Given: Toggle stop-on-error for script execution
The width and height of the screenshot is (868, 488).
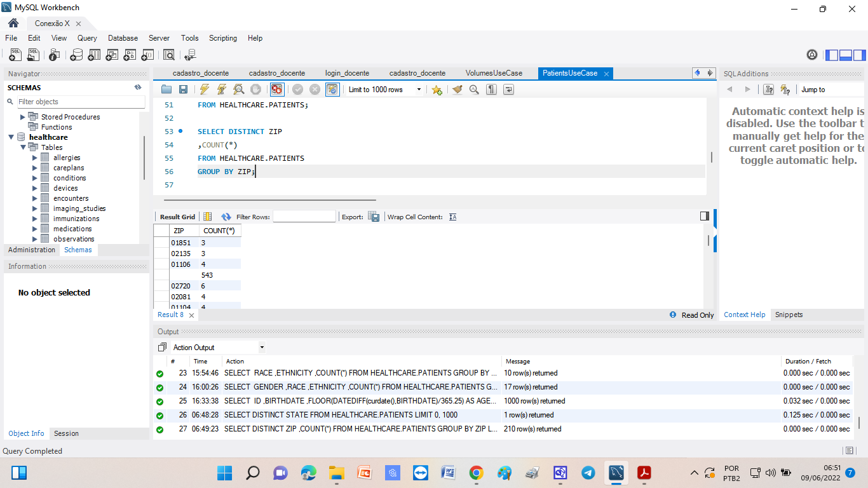Looking at the screenshot, I should tap(276, 90).
